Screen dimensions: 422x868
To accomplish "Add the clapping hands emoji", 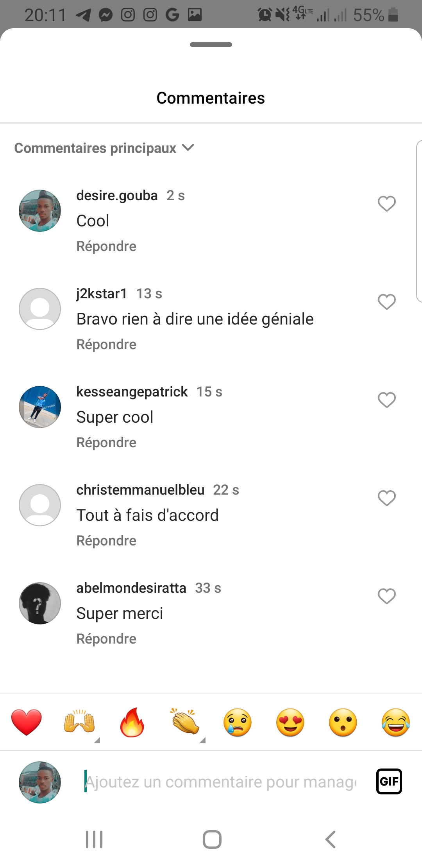I will (x=185, y=722).
